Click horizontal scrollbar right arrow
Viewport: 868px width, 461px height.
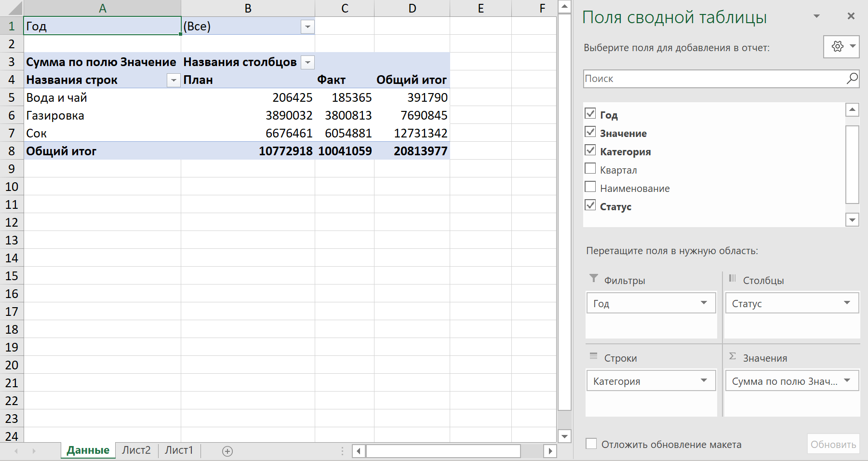point(550,451)
